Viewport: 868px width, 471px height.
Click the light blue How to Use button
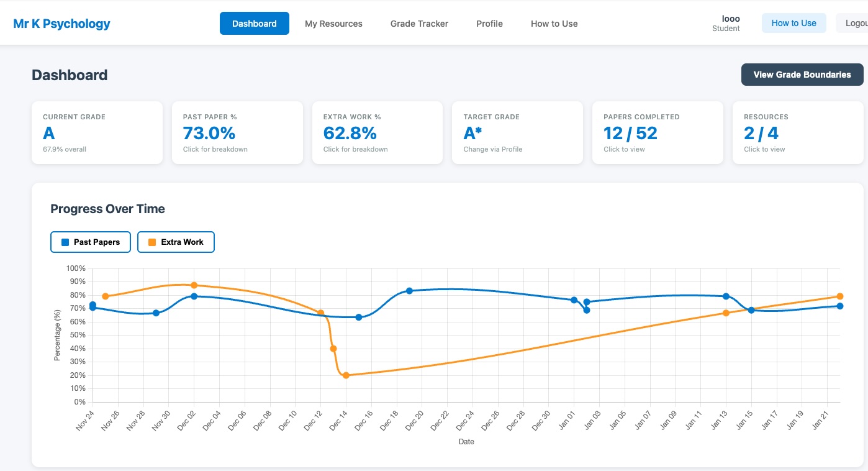[793, 23]
